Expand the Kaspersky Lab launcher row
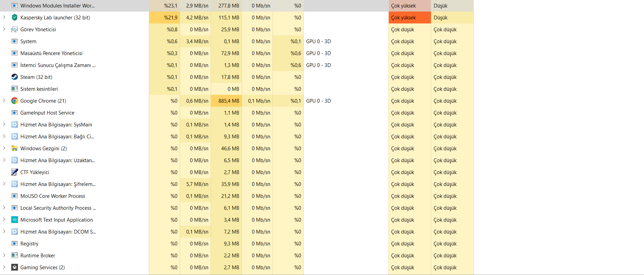644x275 pixels. point(4,17)
